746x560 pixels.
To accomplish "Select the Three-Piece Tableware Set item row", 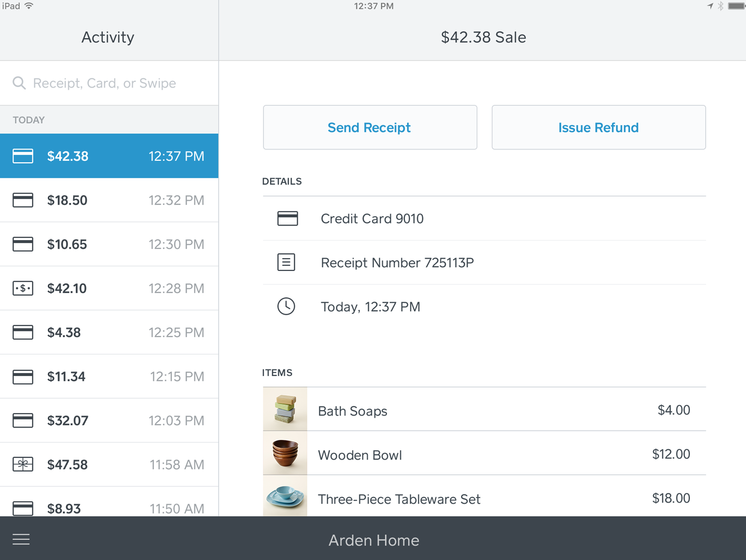I will click(x=484, y=498).
